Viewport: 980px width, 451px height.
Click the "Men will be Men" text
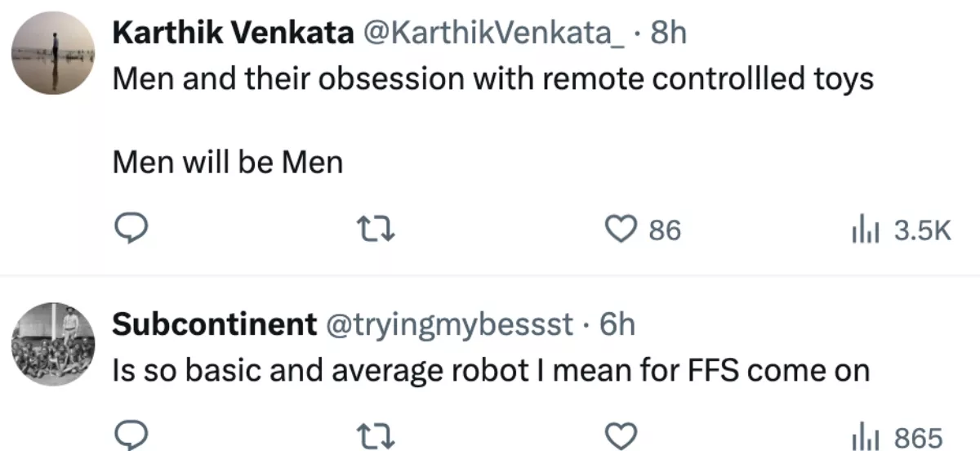click(227, 163)
